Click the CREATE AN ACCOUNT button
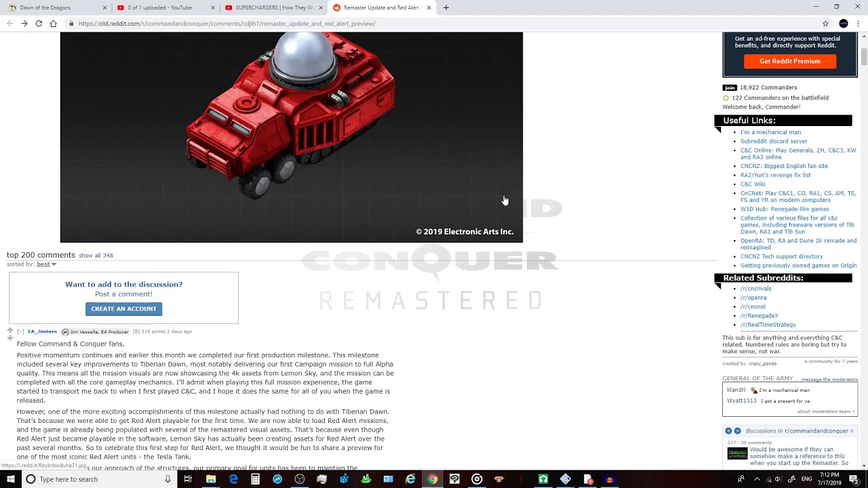 pyautogui.click(x=123, y=309)
